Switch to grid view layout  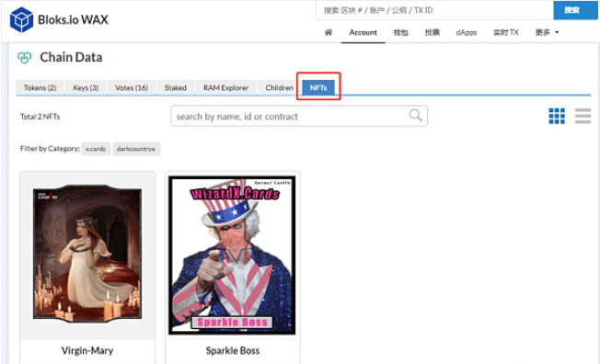tap(557, 116)
